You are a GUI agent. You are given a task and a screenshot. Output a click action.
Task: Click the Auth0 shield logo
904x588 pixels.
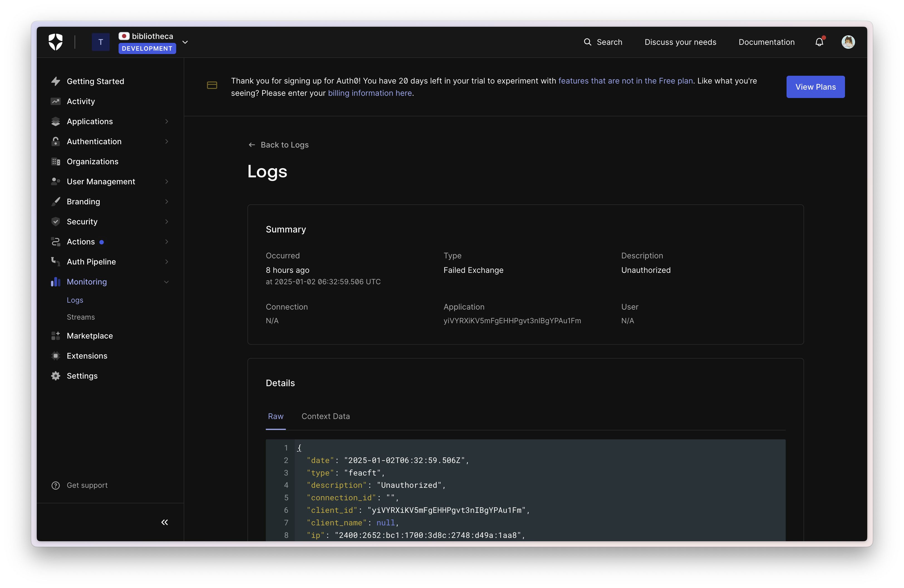point(55,42)
